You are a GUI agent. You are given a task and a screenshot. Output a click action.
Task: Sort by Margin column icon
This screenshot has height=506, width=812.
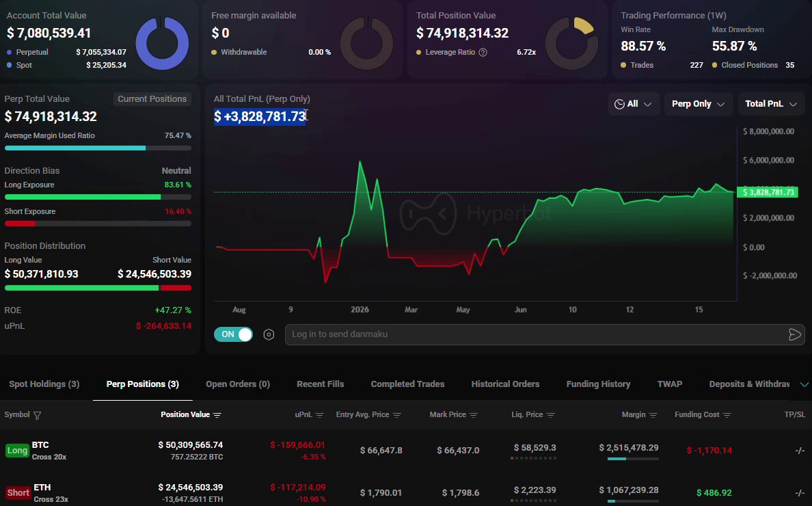point(653,415)
